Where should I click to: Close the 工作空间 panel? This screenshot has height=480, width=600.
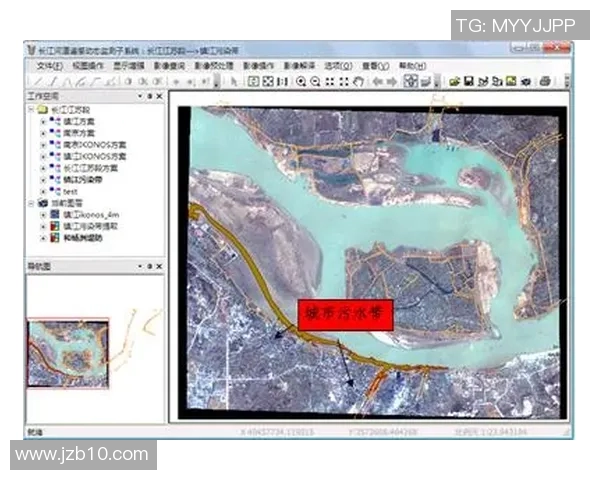[x=160, y=96]
